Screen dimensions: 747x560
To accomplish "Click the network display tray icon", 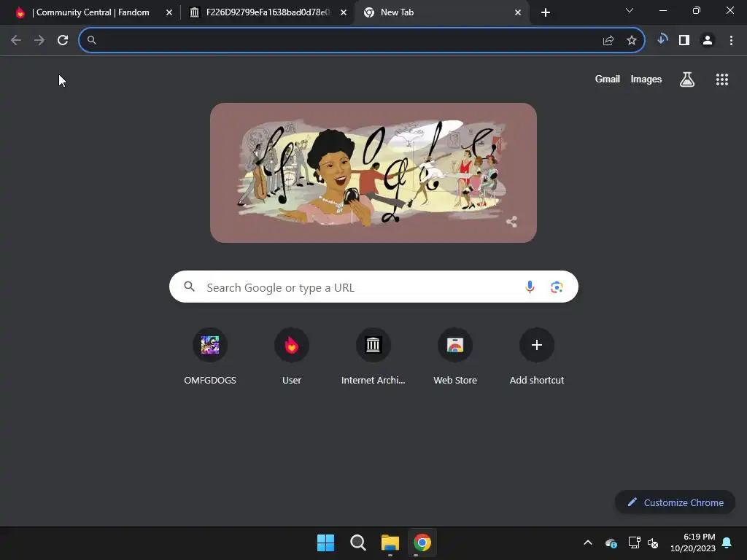I will [x=634, y=542].
